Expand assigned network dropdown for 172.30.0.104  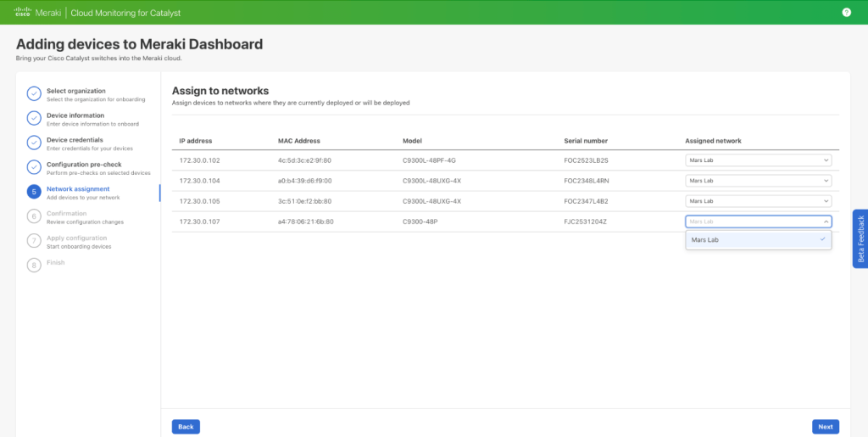tap(758, 180)
